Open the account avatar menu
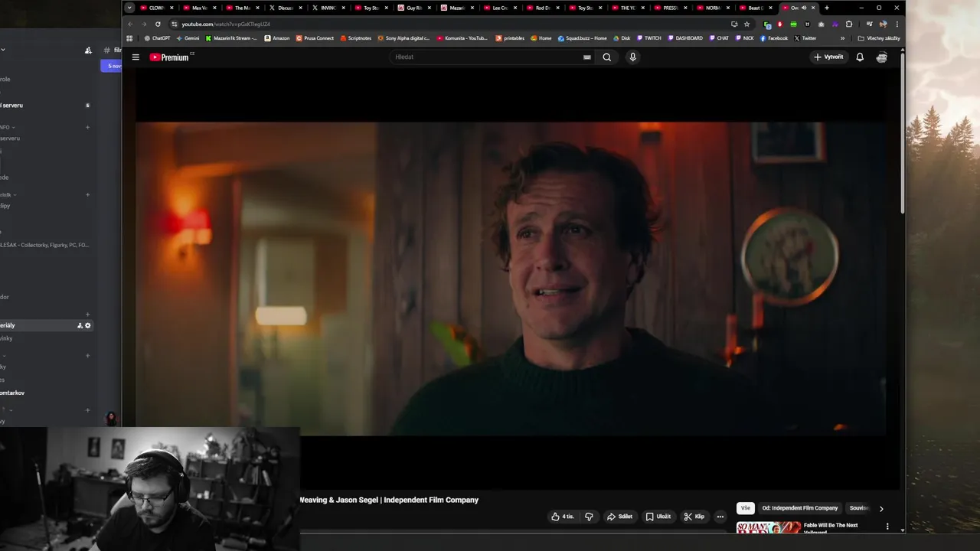The image size is (980, 551). 882,57
